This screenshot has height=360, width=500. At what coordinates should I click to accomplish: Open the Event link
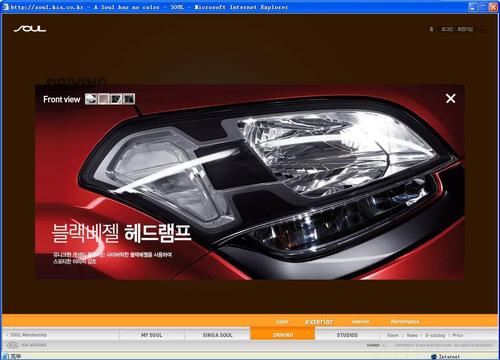pyautogui.click(x=393, y=335)
